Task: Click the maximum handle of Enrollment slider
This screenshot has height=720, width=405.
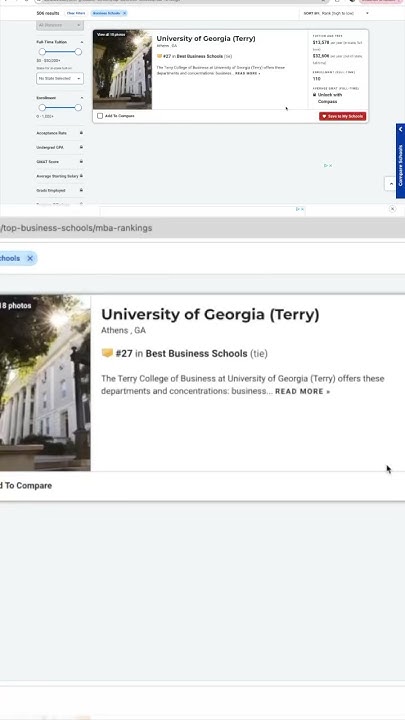Action: 78,107
